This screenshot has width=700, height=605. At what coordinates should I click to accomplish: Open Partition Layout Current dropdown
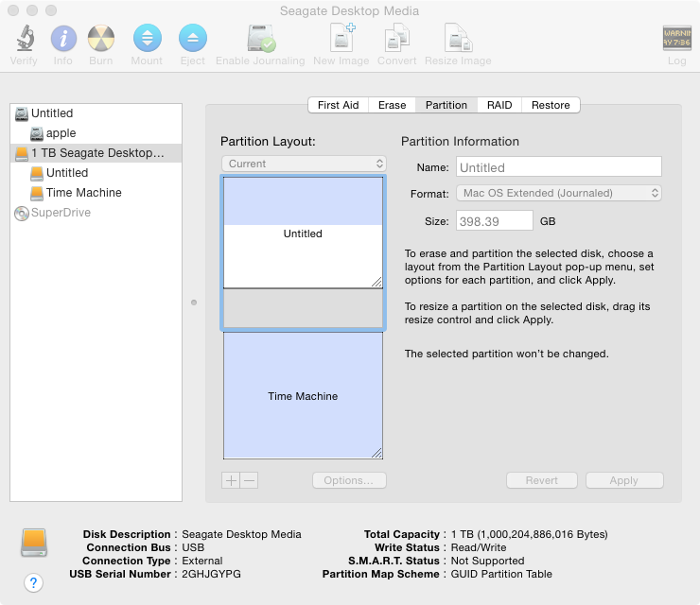304,164
